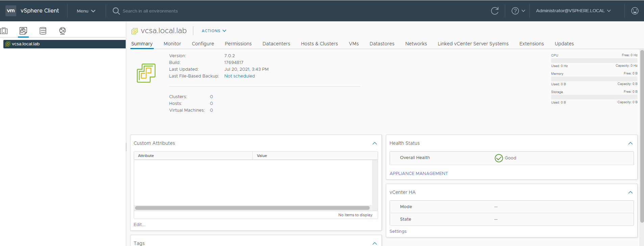This screenshot has height=246, width=644.
Task: Open the VMs and Templates inventory icon
Action: coord(23,31)
